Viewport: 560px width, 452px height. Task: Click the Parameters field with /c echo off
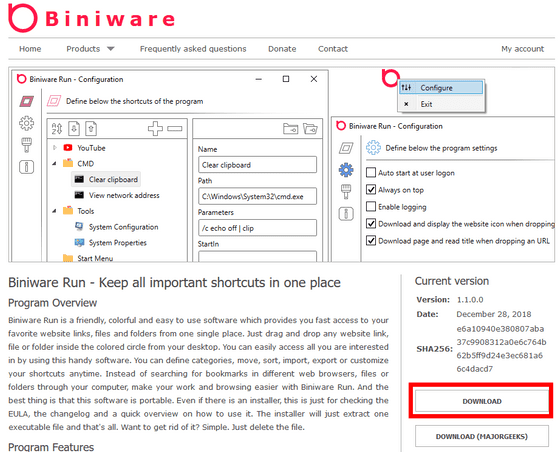pos(257,228)
